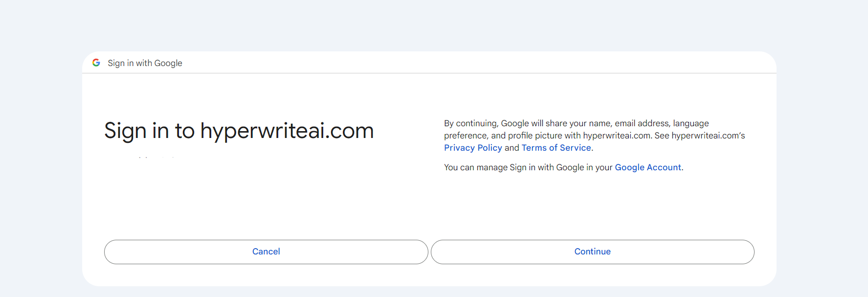Viewport: 868px width, 297px height.
Task: Click the "You can manage Sign in" sentence
Action: pyautogui.click(x=528, y=167)
